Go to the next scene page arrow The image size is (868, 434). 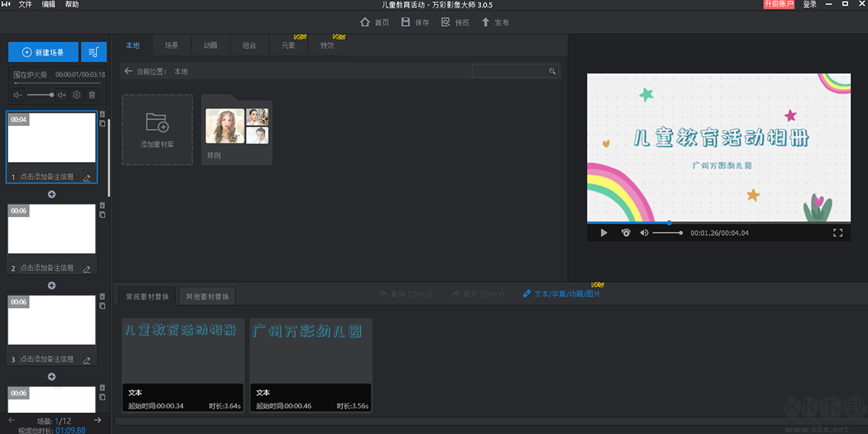coord(98,420)
